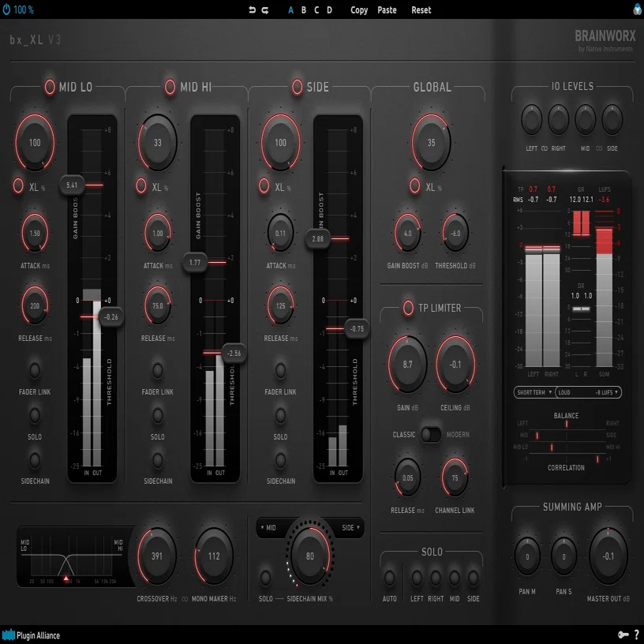The height and width of the screenshot is (644, 644).
Task: Toggle the Global XL on/off button
Action: point(415,185)
